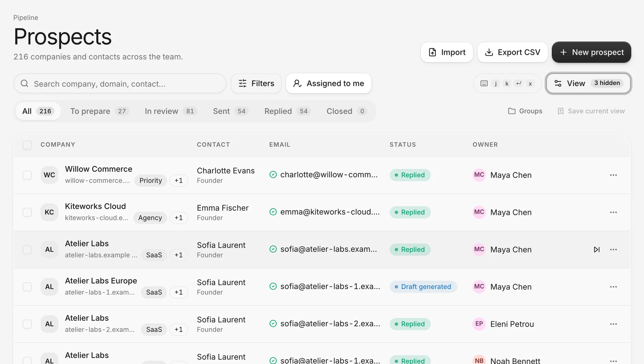
Task: Click Save current view
Action: pos(591,111)
